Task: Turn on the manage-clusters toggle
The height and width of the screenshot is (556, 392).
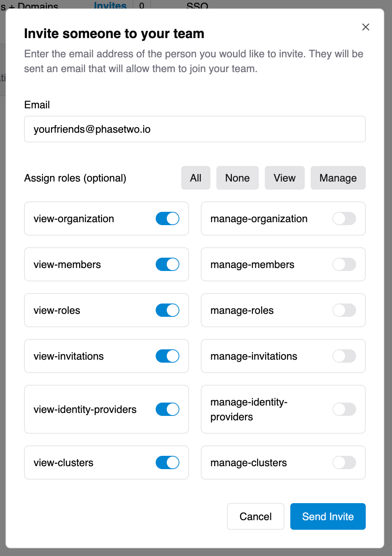Action: [x=344, y=462]
